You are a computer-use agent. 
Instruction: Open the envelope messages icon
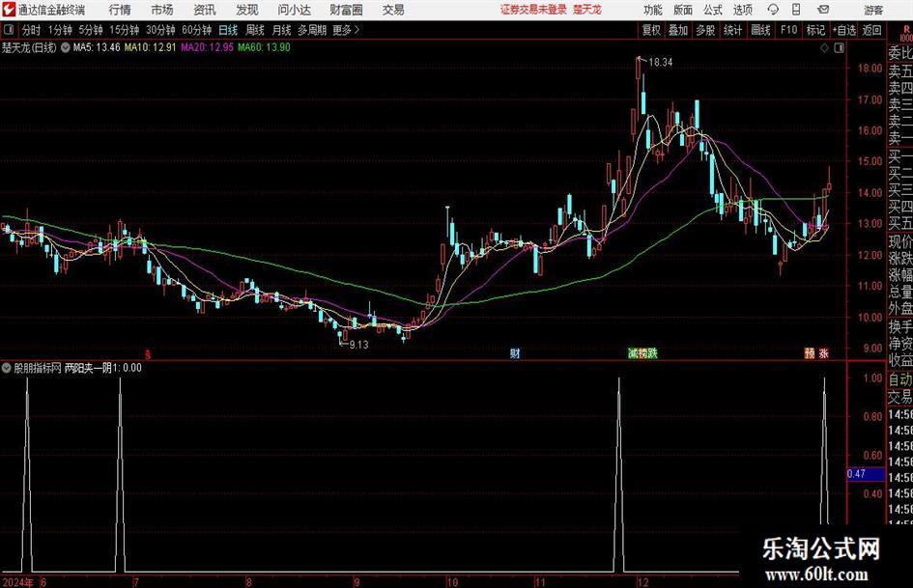pos(823,10)
